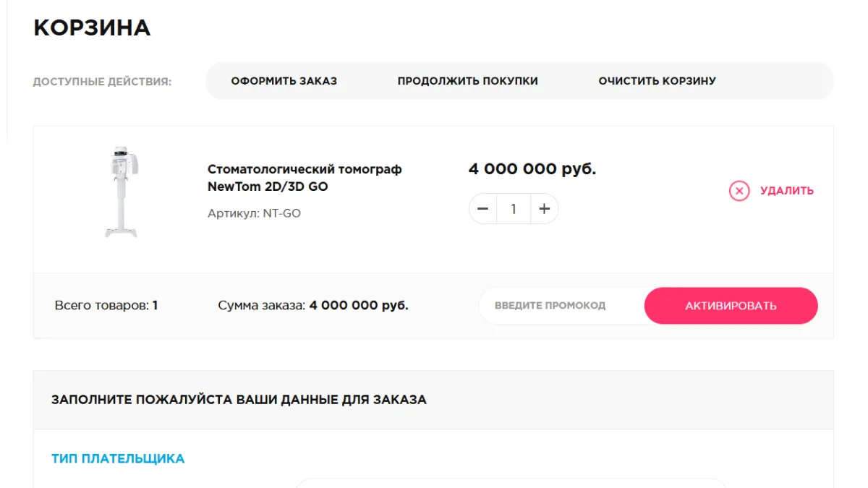Select ОЧИСТИТЬ КОРЗИНУ to empty cart
This screenshot has width=868, height=488.
(657, 81)
